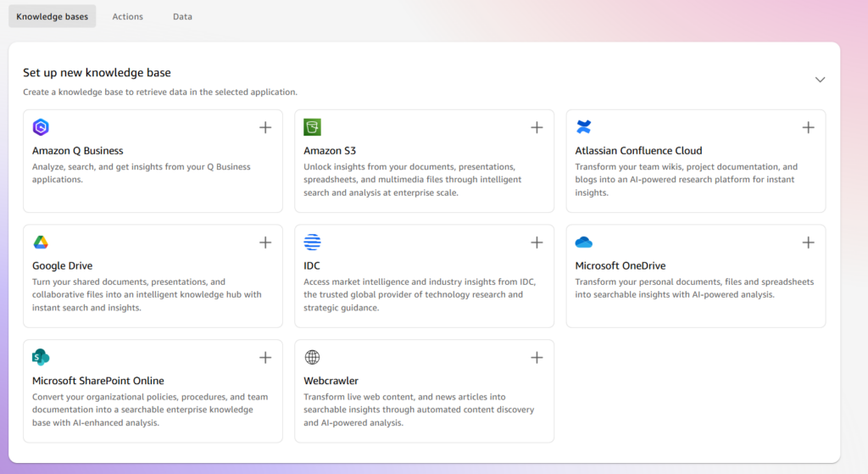Click the Amazon S3 green bucket icon
Screen dimensions: 868x474
312,127
